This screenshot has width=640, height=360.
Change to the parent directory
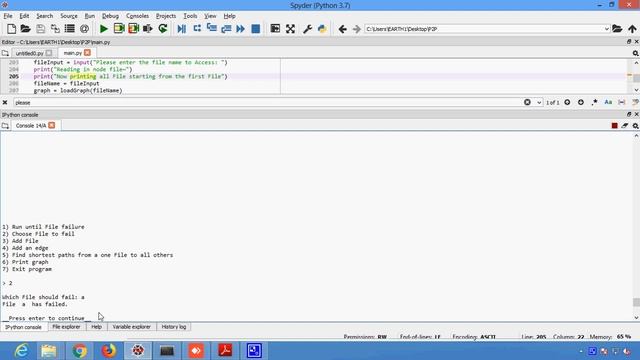[632, 29]
